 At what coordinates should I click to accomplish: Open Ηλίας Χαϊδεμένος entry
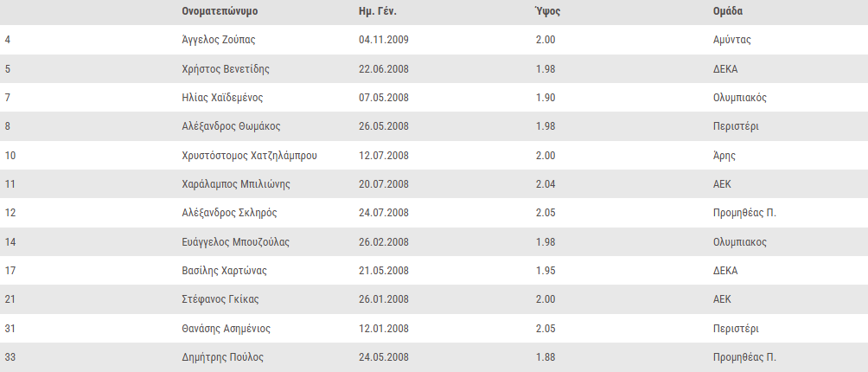click(222, 98)
